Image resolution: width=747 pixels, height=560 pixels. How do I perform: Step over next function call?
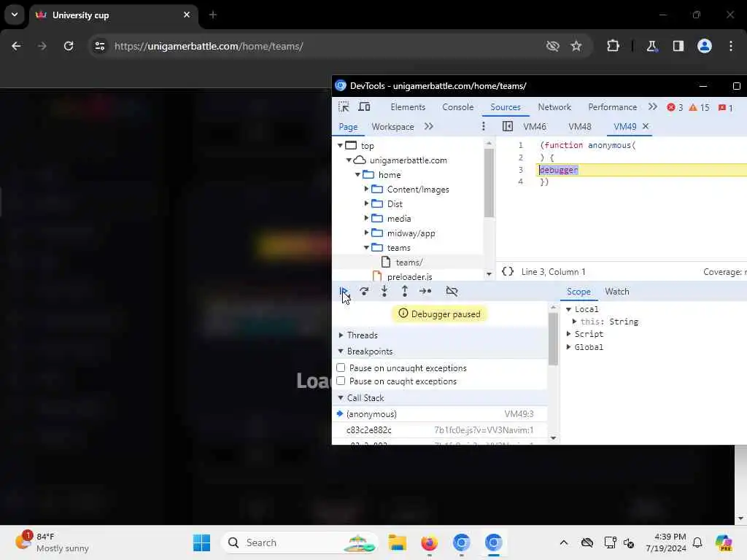click(x=364, y=291)
